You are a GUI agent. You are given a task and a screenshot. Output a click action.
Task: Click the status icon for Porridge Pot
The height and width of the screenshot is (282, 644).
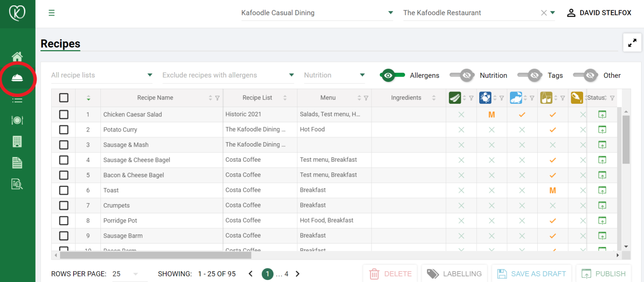coord(602,220)
